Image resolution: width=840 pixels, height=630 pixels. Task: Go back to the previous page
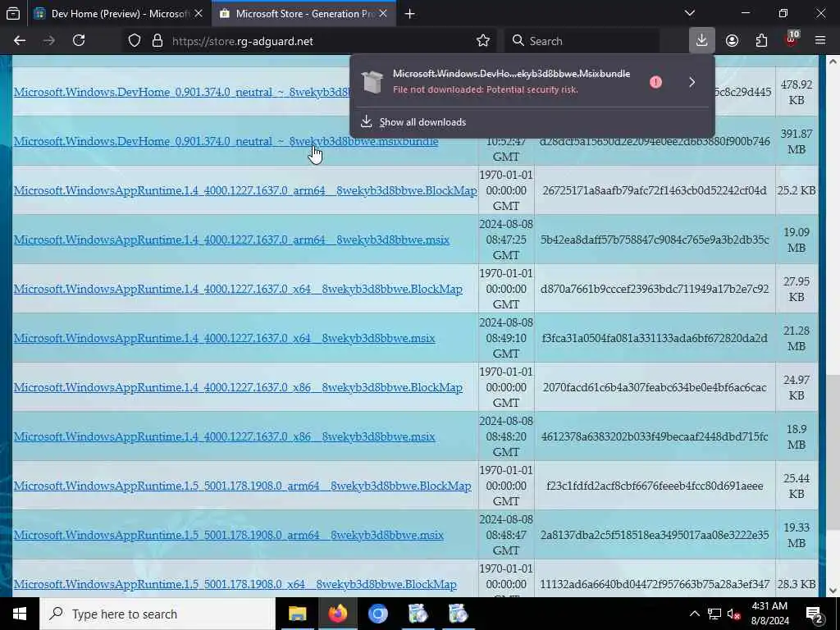(x=20, y=41)
